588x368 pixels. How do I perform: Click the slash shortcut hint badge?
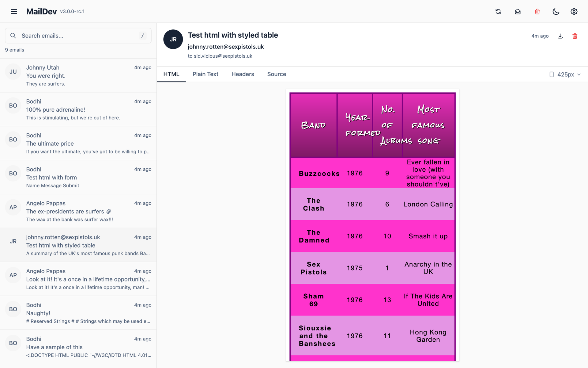point(142,36)
